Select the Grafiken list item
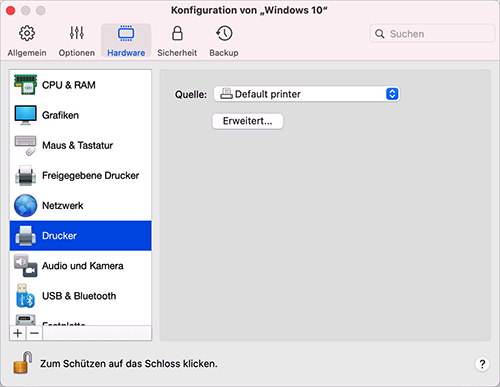Screen dimensions: 500x387 pos(81,115)
